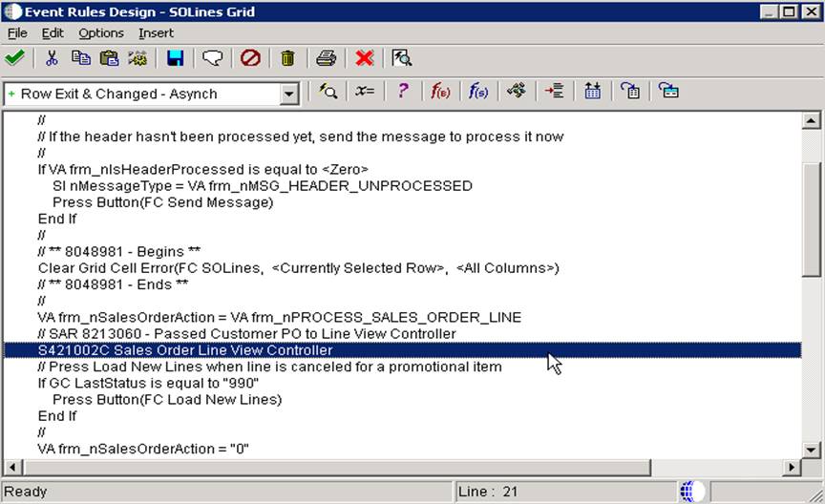The width and height of the screenshot is (825, 504).
Task: Select the nPROCESS_SALES_ORDER_LINE assignment line
Action: 280,318
